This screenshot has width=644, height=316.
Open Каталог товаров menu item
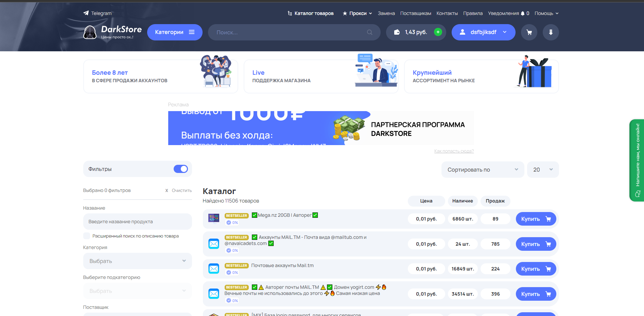314,14
